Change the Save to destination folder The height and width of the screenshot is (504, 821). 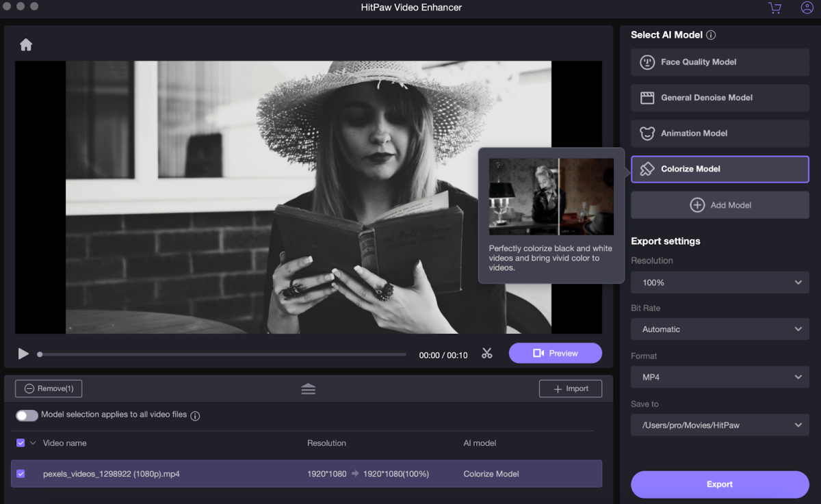[719, 425]
